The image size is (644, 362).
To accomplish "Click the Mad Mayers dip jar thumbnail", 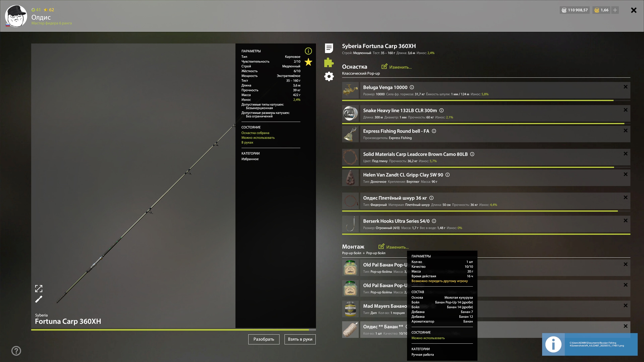I will coord(350,309).
